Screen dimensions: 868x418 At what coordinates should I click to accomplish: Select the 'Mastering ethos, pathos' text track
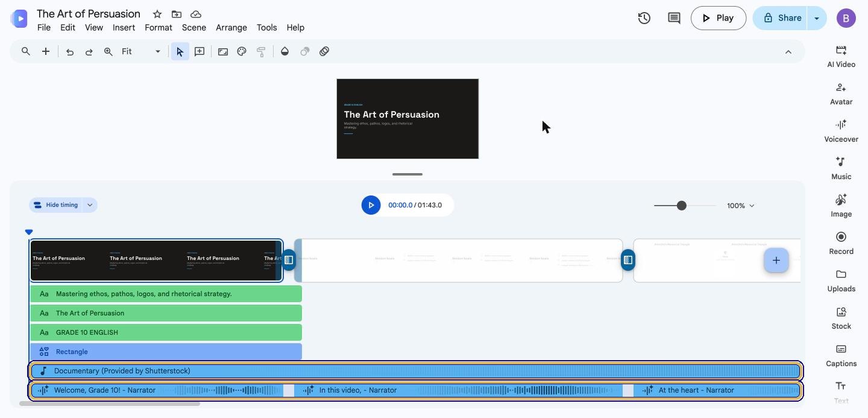click(166, 294)
